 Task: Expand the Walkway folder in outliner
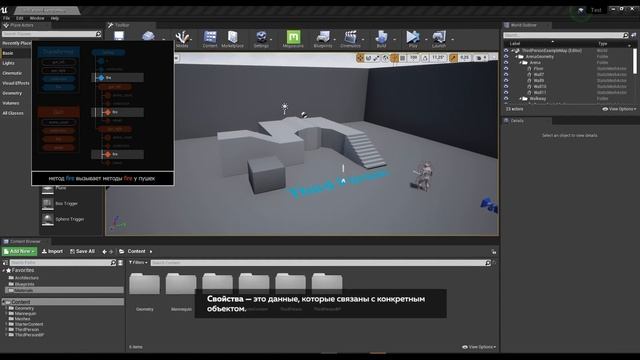point(520,99)
